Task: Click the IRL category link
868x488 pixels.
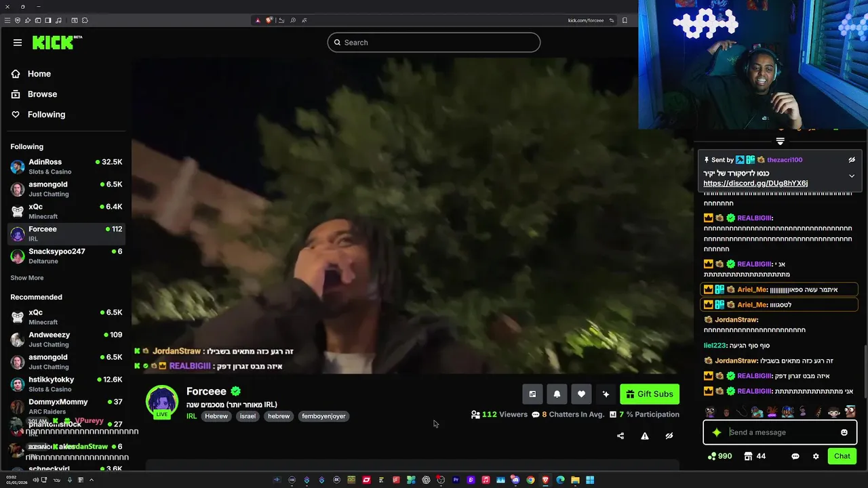Action: click(191, 416)
